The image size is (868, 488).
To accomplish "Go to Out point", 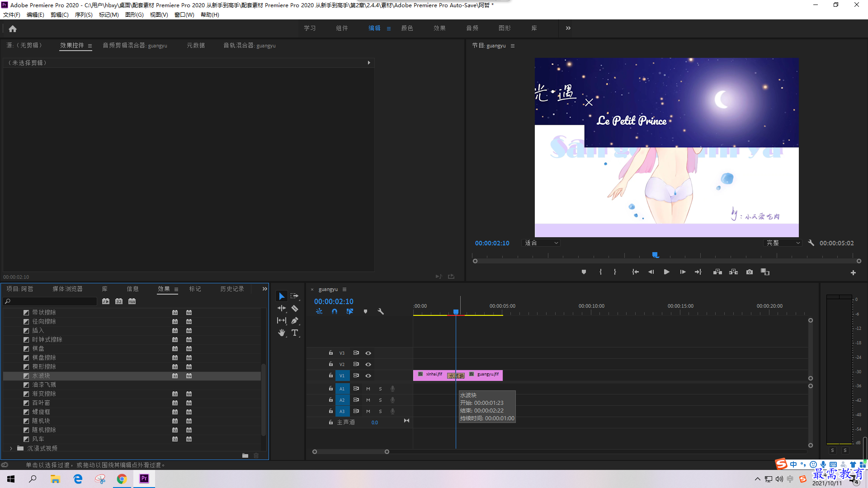I will [x=698, y=272].
